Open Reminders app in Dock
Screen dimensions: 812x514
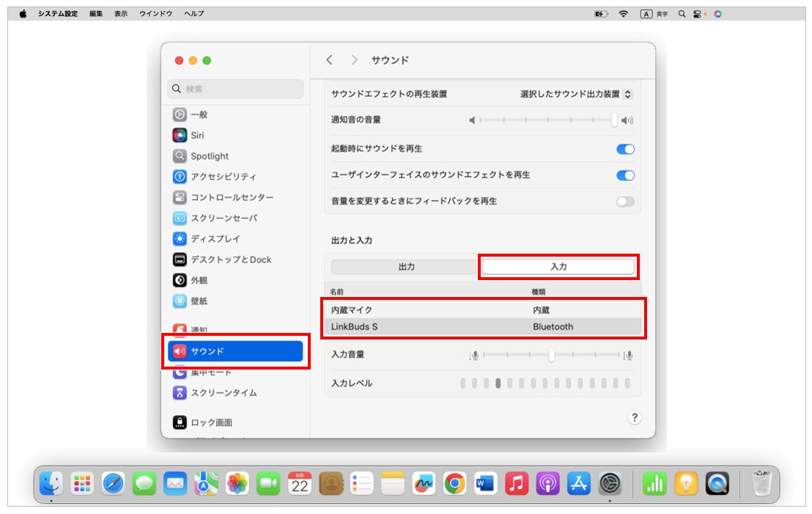[x=361, y=484]
